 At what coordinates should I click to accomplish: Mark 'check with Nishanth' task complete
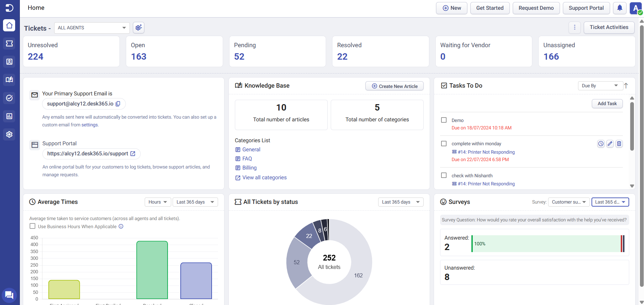coord(444,176)
